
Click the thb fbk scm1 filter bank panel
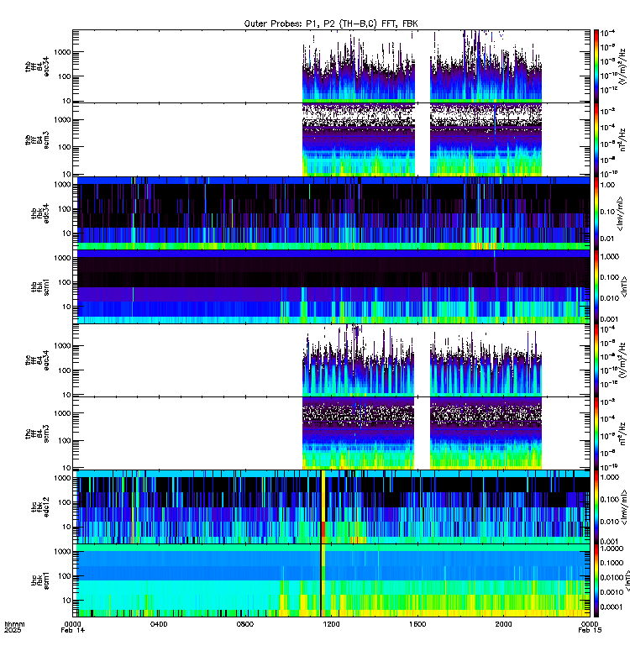tap(331, 286)
